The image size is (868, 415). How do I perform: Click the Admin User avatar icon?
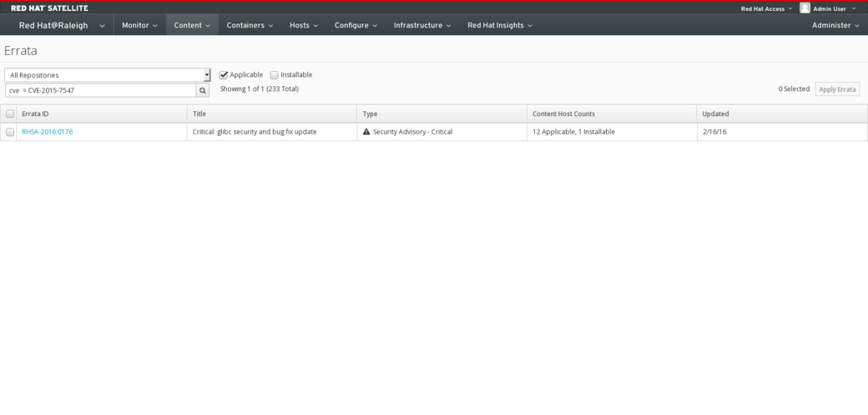(805, 8)
